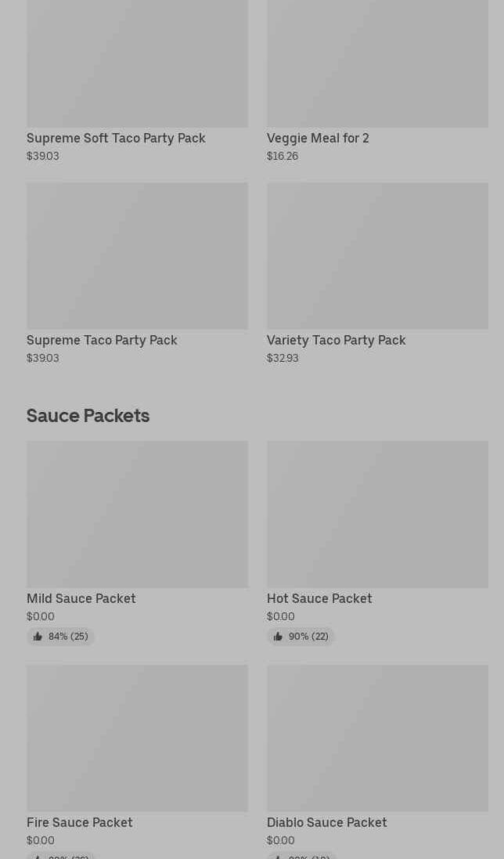Click the Mild Sauce Packet name

coord(81,599)
